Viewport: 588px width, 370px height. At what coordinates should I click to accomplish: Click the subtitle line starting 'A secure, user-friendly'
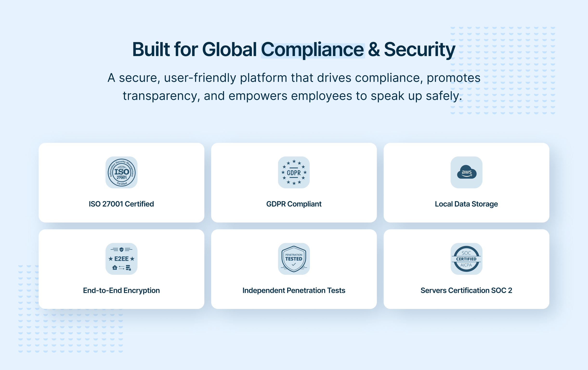tap(294, 78)
